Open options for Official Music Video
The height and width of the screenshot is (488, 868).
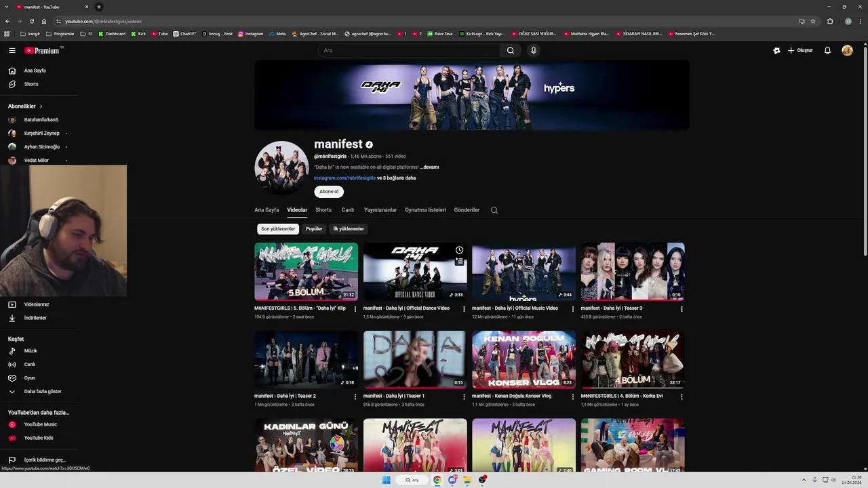point(573,309)
